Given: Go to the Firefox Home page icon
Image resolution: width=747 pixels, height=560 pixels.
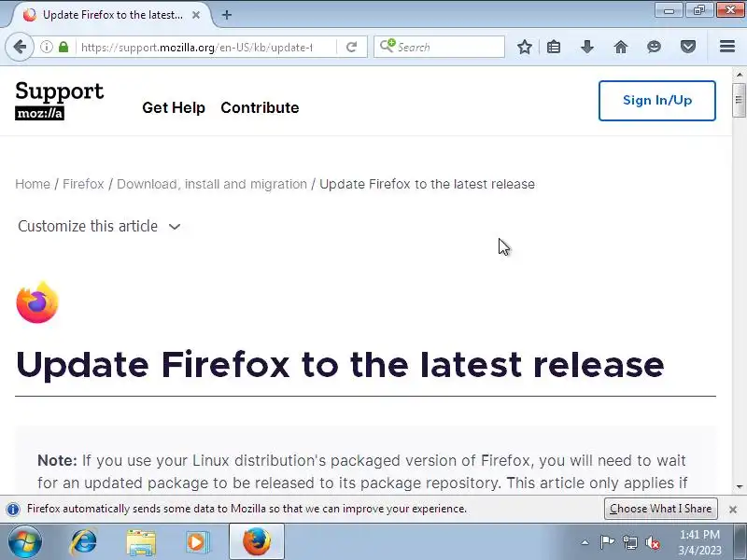Looking at the screenshot, I should [620, 48].
